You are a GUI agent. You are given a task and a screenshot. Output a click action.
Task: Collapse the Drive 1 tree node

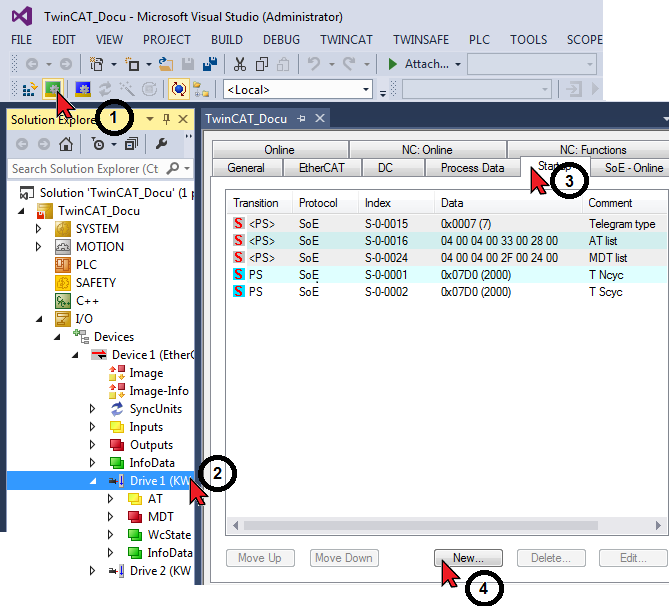93,481
